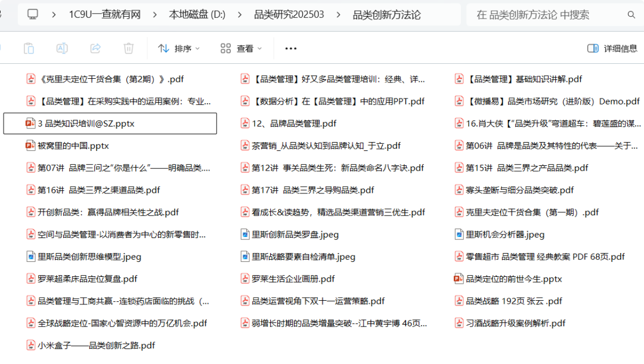Select the Rename icon on the toolbar
644x364 pixels.
pos(61,49)
